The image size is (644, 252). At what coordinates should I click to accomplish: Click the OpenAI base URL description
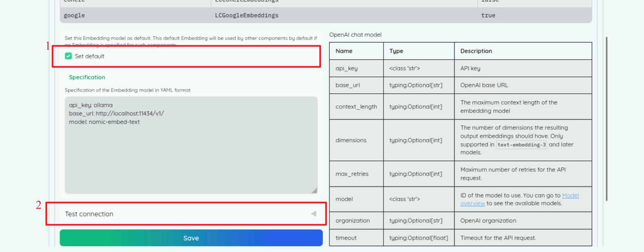[x=484, y=85]
